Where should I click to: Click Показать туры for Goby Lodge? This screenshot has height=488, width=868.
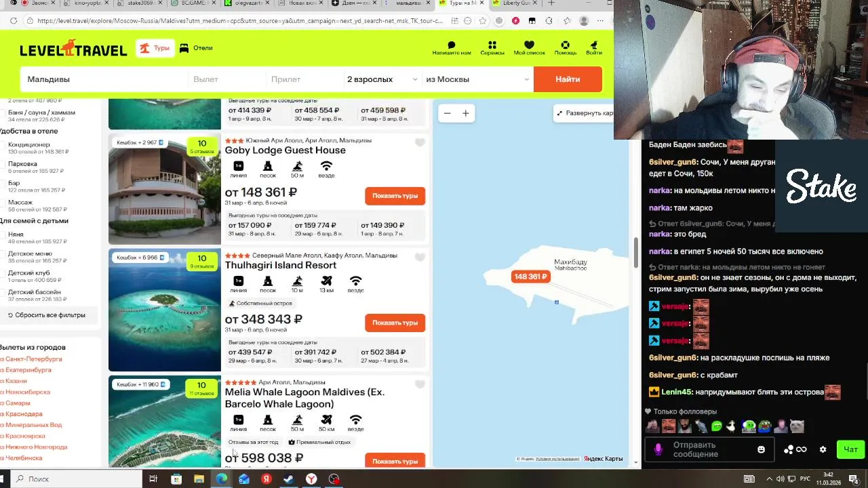tap(395, 196)
